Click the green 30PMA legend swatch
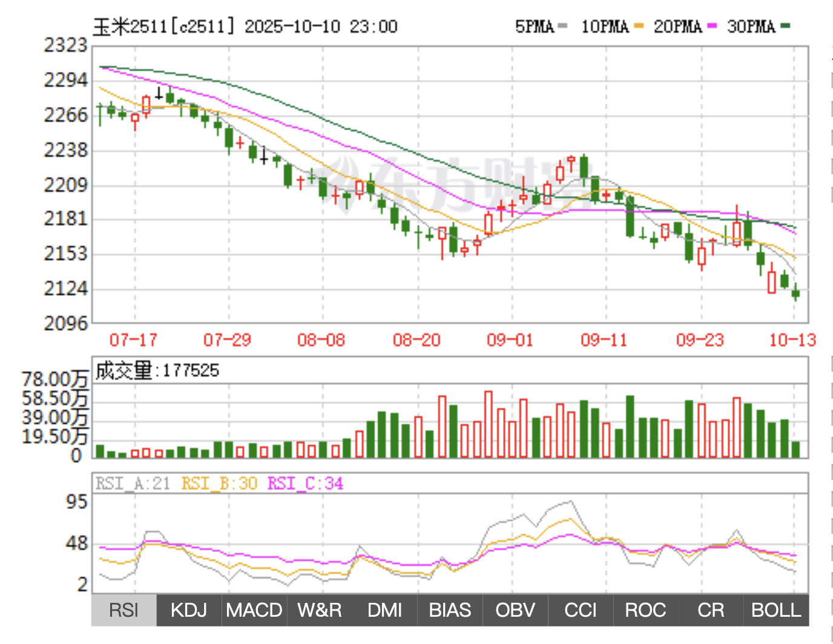833x644 pixels. (785, 26)
